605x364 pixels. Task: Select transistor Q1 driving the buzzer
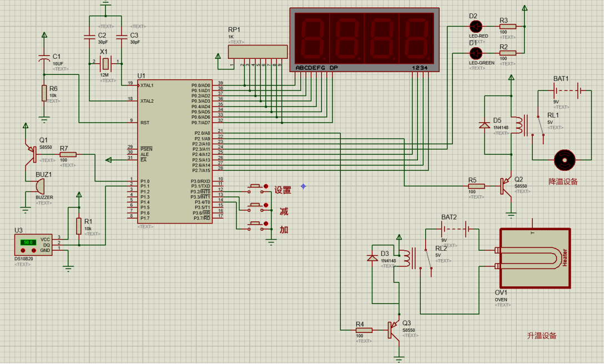(31, 154)
